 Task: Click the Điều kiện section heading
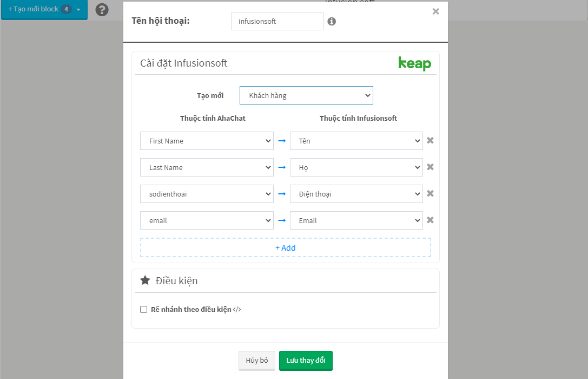tap(177, 280)
